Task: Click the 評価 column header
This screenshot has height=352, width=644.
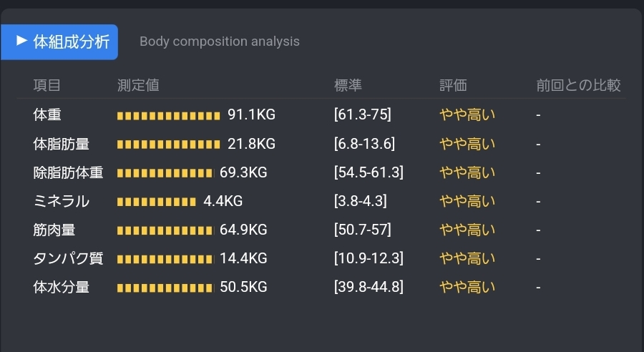Action: tap(453, 85)
